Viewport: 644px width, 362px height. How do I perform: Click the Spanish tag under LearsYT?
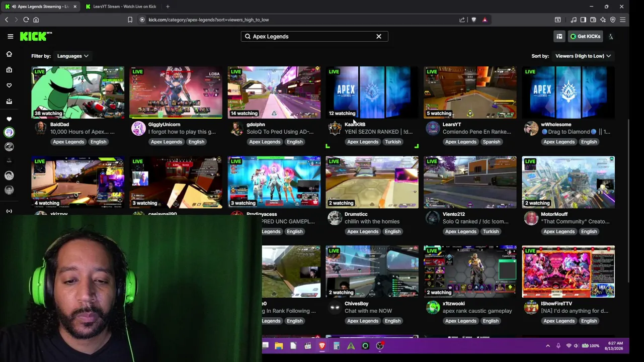492,142
